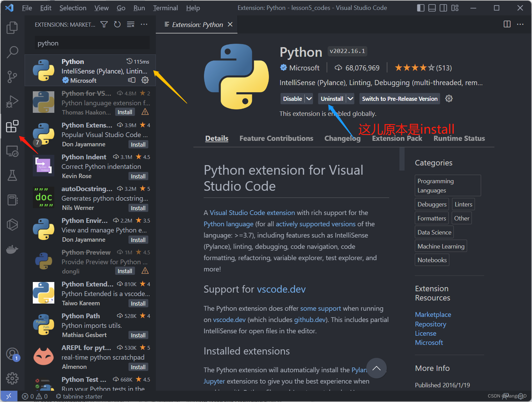Open the Source Control view
This screenshot has width=532, height=402.
pos(12,77)
